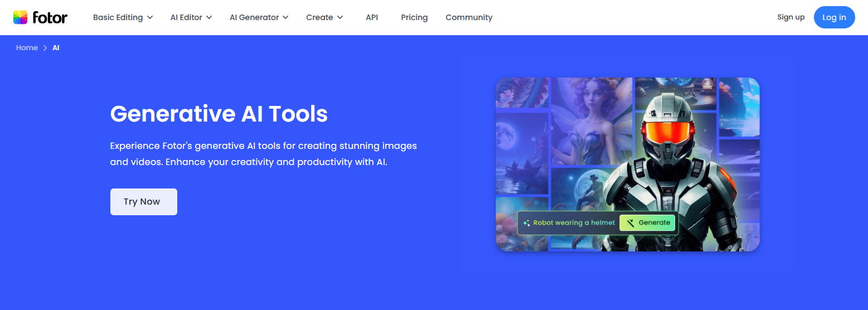This screenshot has height=310, width=868.
Task: Click the sparkle icon in prompt box
Action: (526, 223)
